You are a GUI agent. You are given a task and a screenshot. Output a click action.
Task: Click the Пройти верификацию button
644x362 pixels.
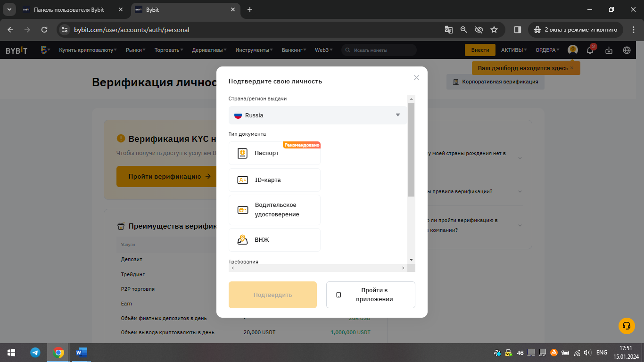[x=170, y=177]
